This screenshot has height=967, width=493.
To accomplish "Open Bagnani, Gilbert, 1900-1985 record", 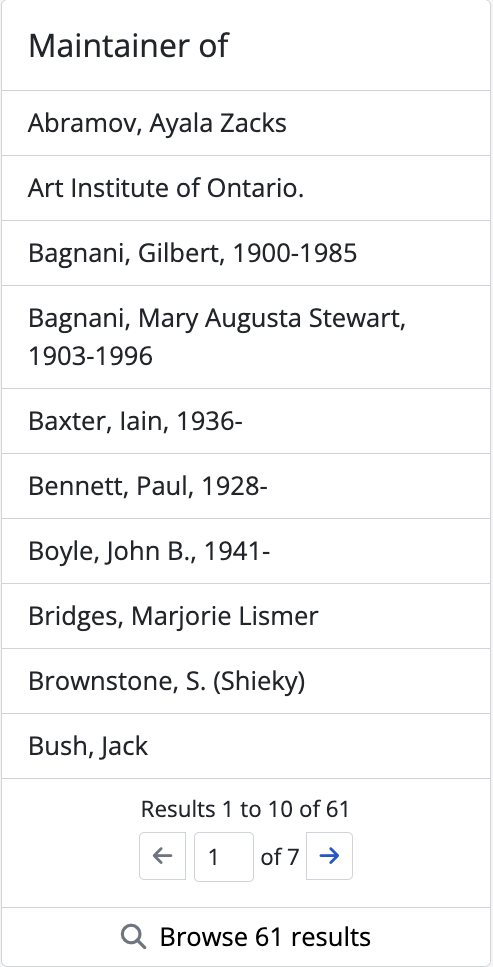I will click(246, 253).
